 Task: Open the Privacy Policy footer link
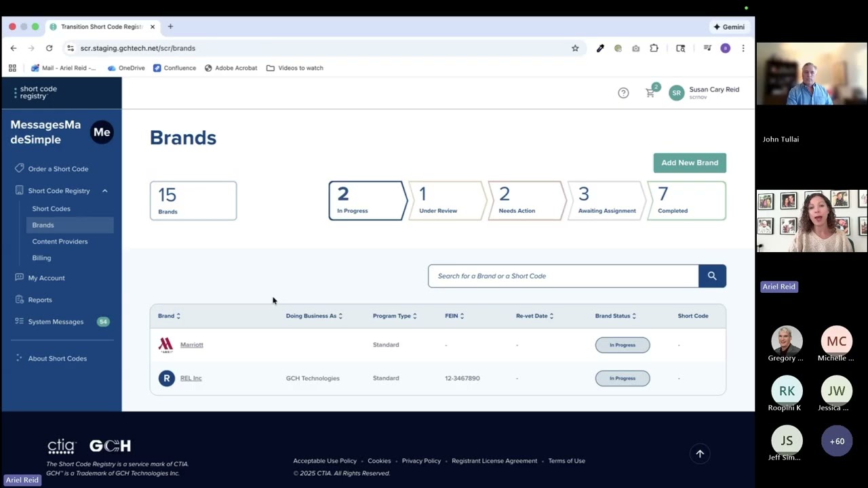pos(421,461)
